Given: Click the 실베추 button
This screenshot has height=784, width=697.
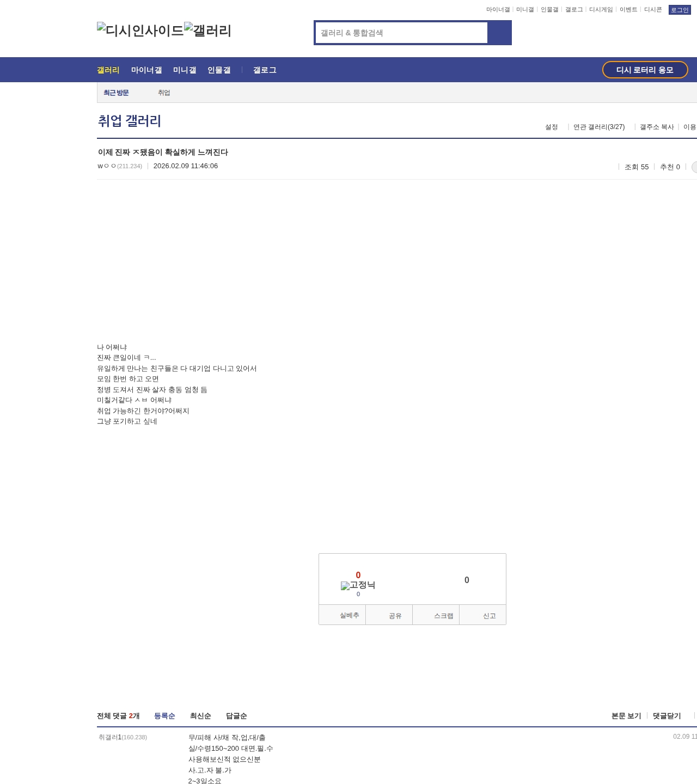Looking at the screenshot, I should point(343,615).
